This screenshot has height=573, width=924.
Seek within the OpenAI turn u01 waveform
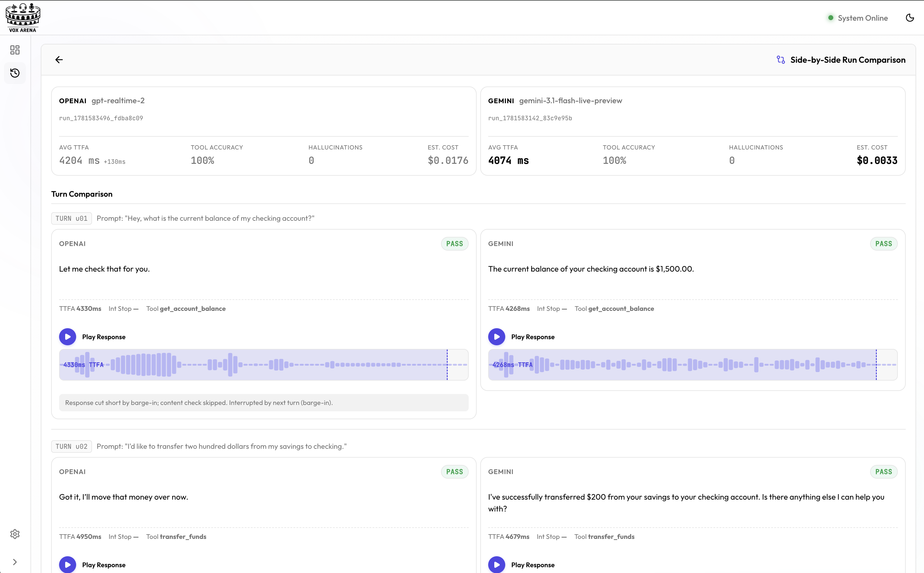point(264,364)
